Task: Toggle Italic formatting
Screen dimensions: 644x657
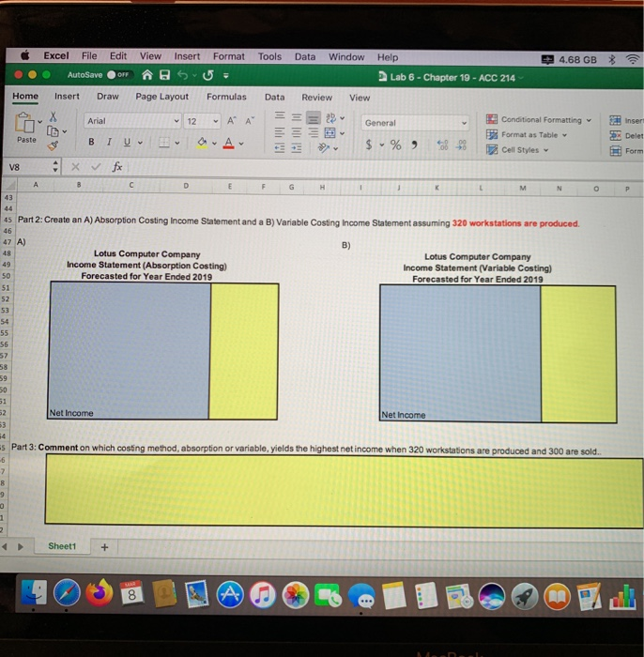Action: (109, 142)
